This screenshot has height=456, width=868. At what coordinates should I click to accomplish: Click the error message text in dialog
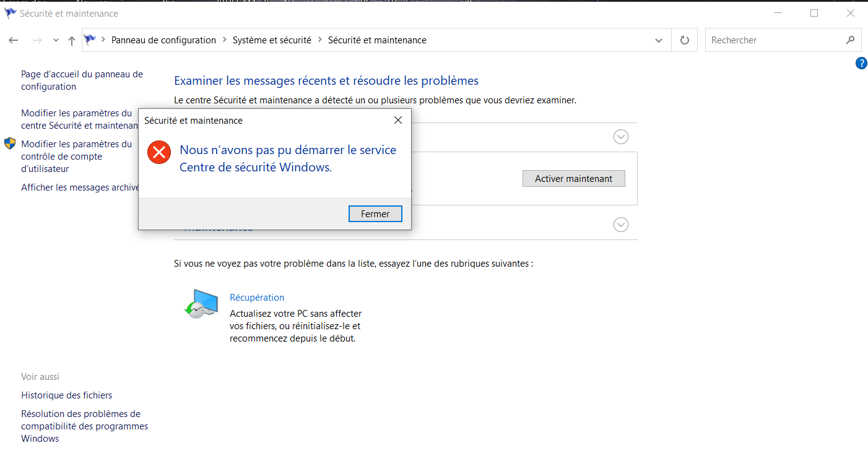[x=288, y=158]
